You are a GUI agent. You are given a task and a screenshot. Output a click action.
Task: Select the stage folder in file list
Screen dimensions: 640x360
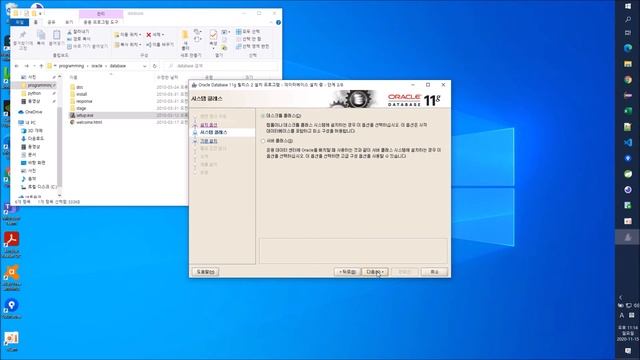point(81,109)
